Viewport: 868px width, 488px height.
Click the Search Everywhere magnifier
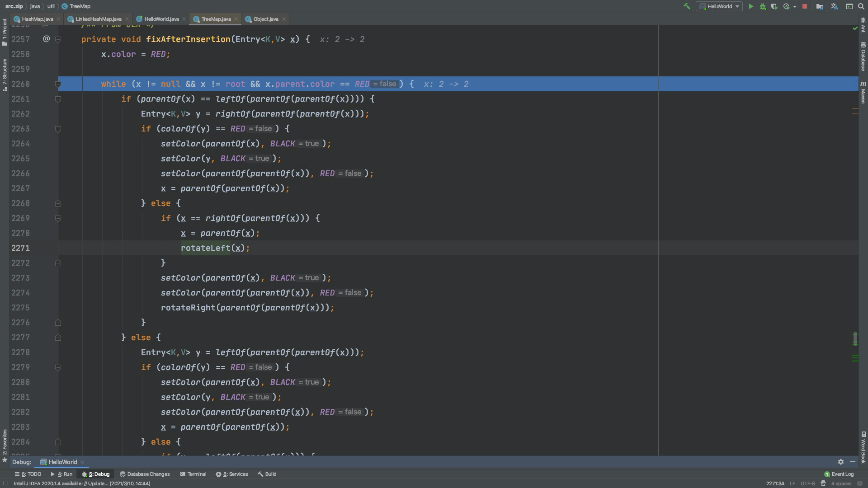[861, 6]
